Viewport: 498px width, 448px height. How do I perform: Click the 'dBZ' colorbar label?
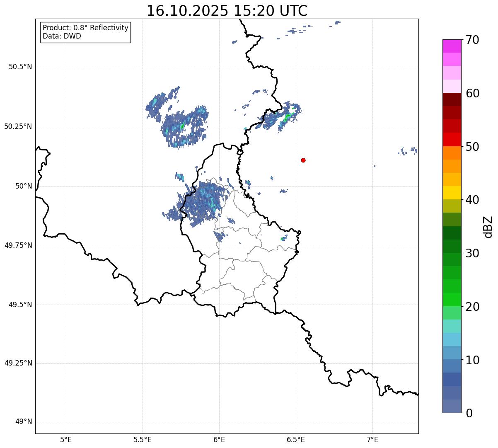tap(488, 227)
